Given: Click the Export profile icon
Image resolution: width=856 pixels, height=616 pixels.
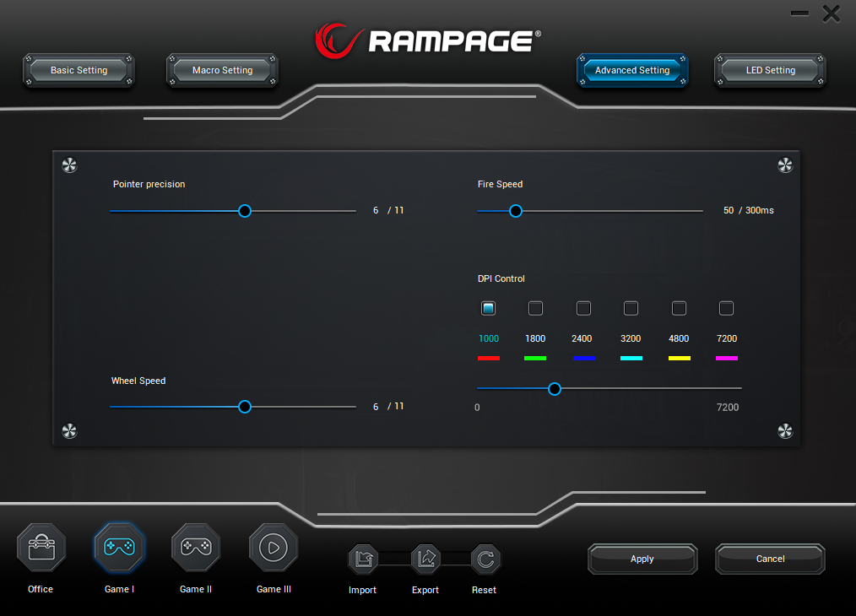Looking at the screenshot, I should click(425, 559).
